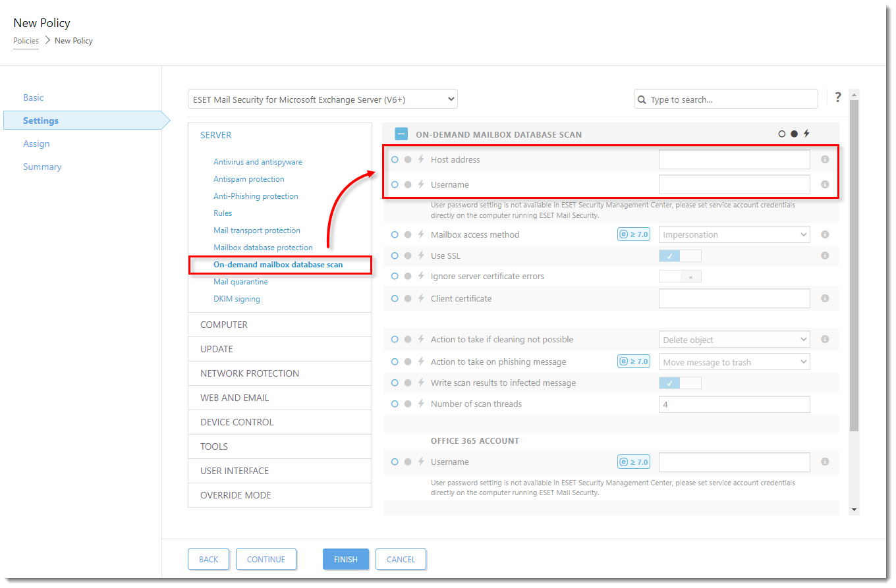This screenshot has height=588, width=896.
Task: Click the info icon for Office 365 Username
Action: (x=825, y=462)
